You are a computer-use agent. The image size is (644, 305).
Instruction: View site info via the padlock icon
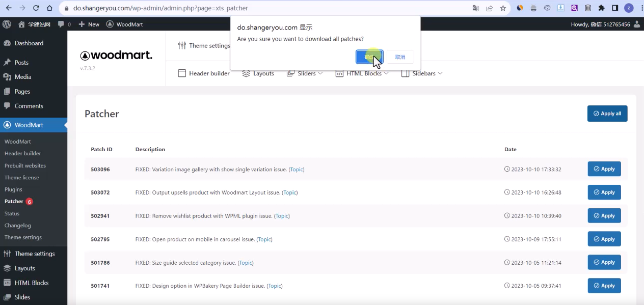coord(67,8)
